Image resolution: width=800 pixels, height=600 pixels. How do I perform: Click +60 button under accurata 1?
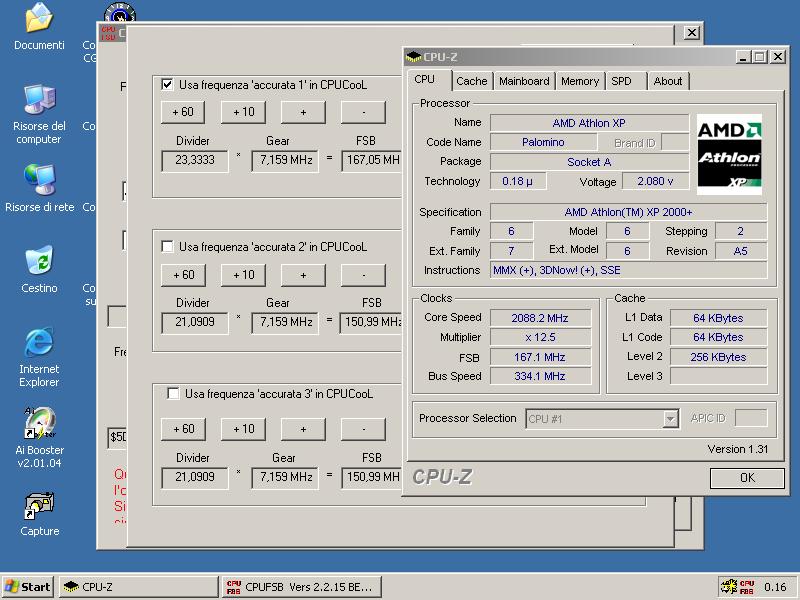pos(183,112)
